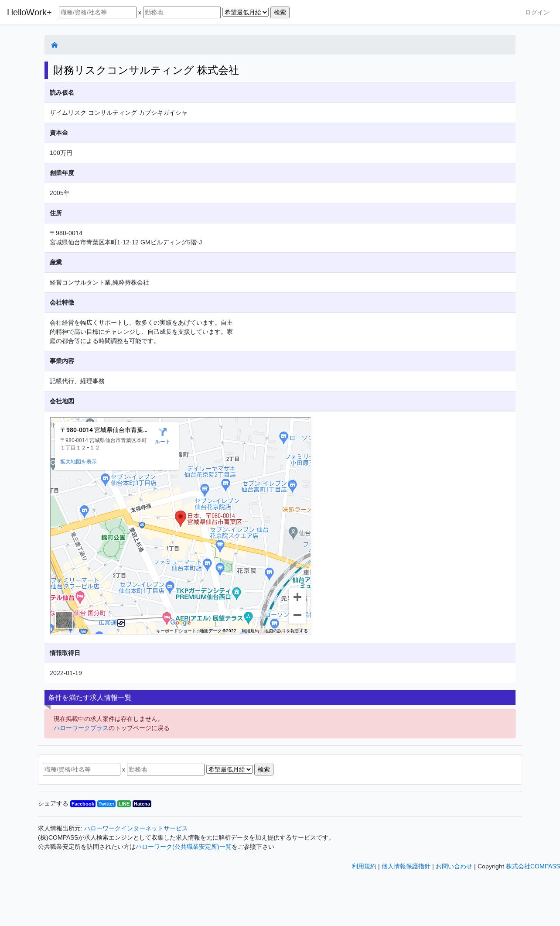The image size is (560, 926).
Task: Zoom out the map with minus button
Action: click(x=297, y=615)
